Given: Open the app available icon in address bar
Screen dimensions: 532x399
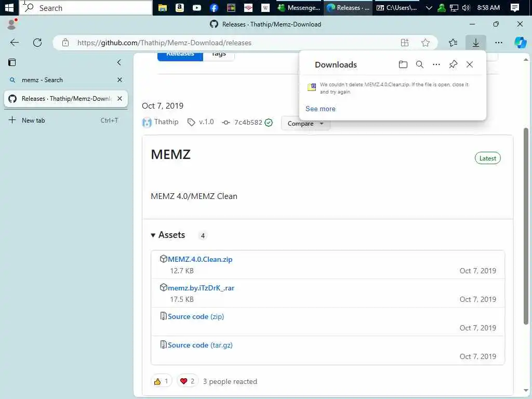Looking at the screenshot, I should point(405,43).
